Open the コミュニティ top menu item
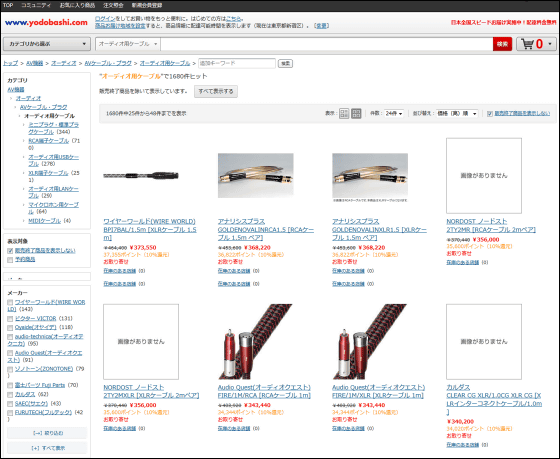 36,5
